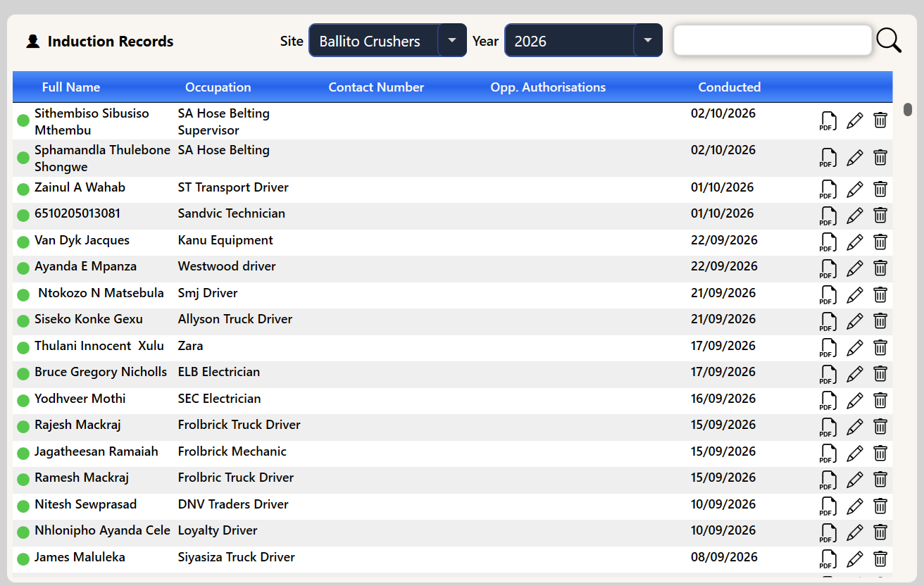Viewport: 924px width, 586px height.
Task: Focus the search text field
Action: tap(773, 40)
